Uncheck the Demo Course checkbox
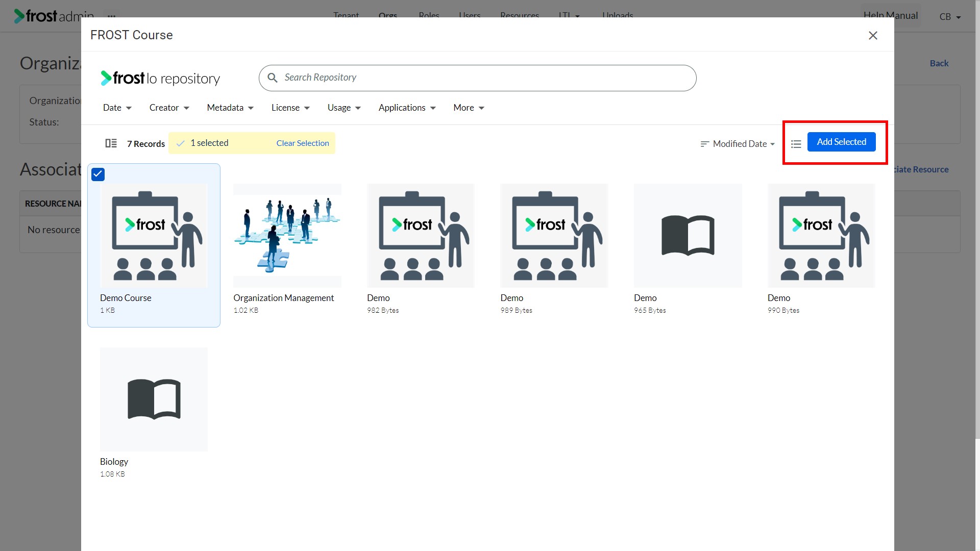 coord(98,174)
